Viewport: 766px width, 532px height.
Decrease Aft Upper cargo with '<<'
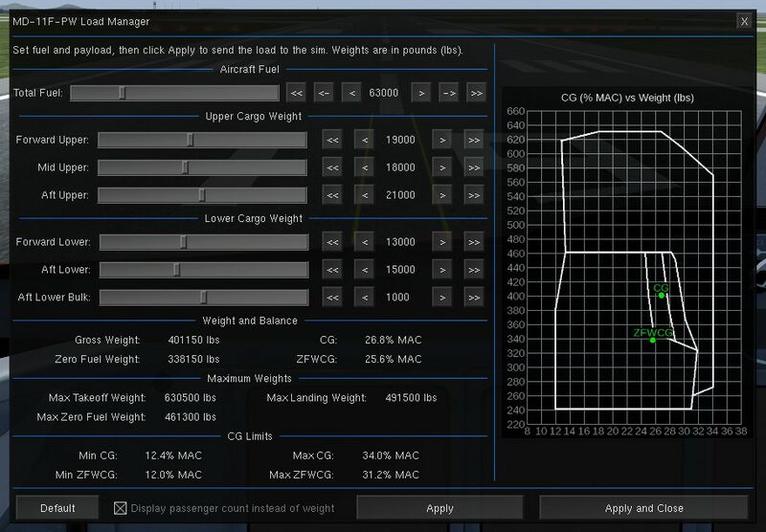[x=332, y=195]
